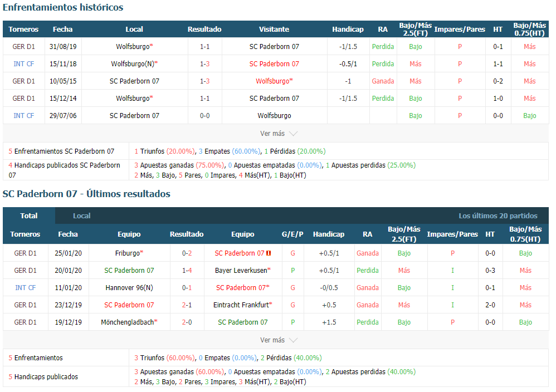Select Más HT cell in Eintracht Frankfurt row

(x=525, y=305)
